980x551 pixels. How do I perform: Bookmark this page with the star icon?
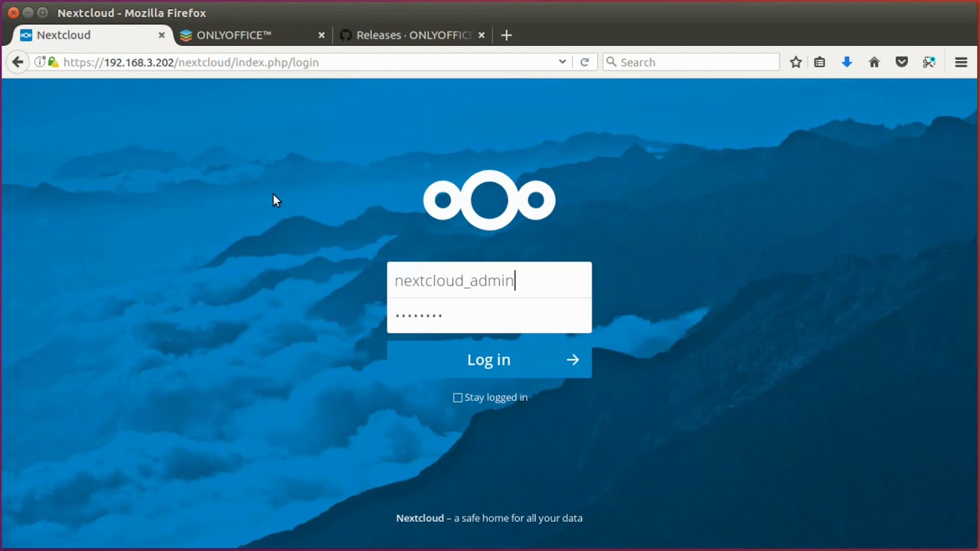(x=795, y=62)
